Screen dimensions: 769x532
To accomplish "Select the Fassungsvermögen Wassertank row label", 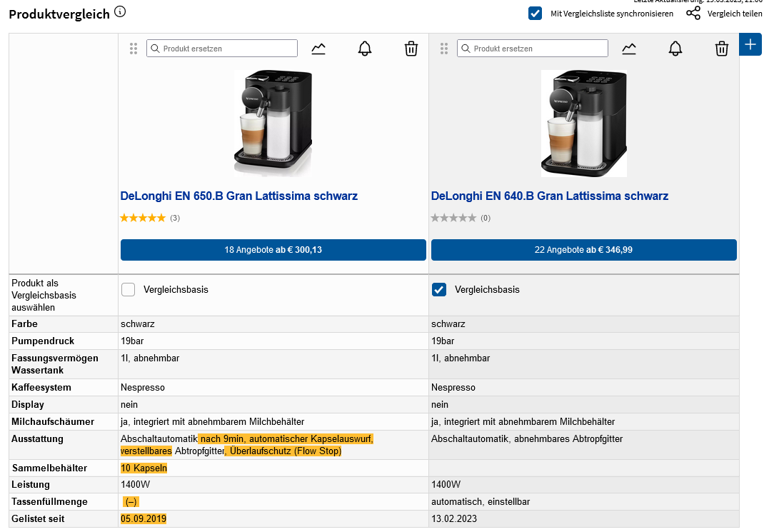I will (55, 364).
